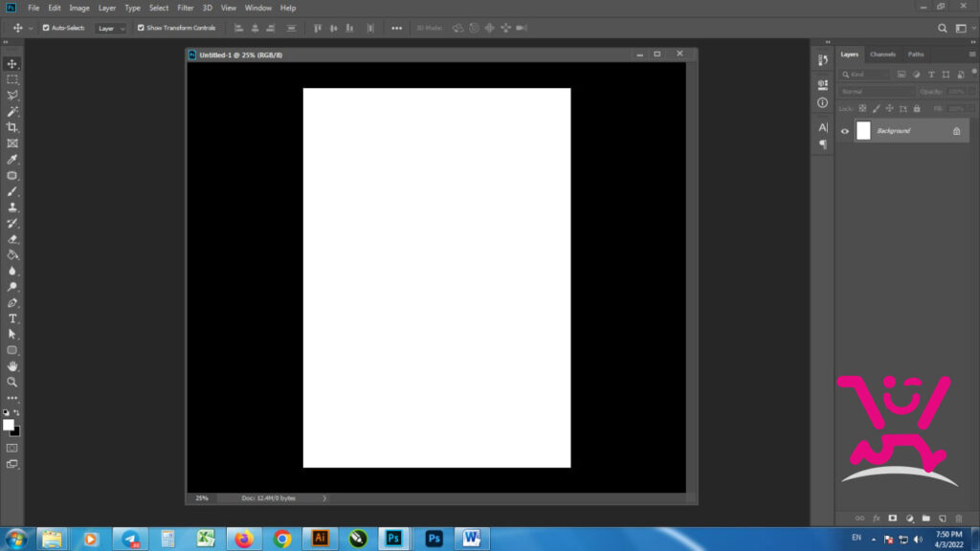Screen dimensions: 980x551
Task: Select the Magic Wand tool
Action: 11,112
